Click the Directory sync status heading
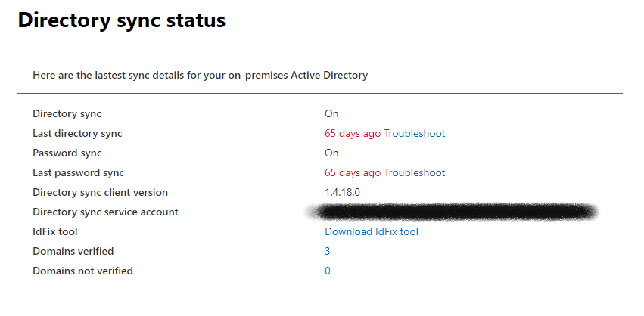Image resolution: width=644 pixels, height=316 pixels. 122,21
